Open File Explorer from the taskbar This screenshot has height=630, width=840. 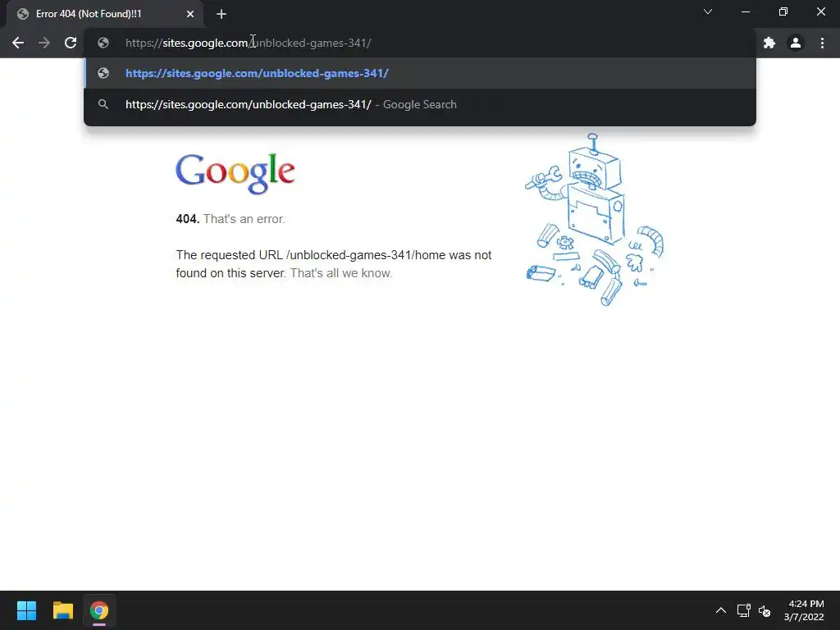tap(62, 610)
